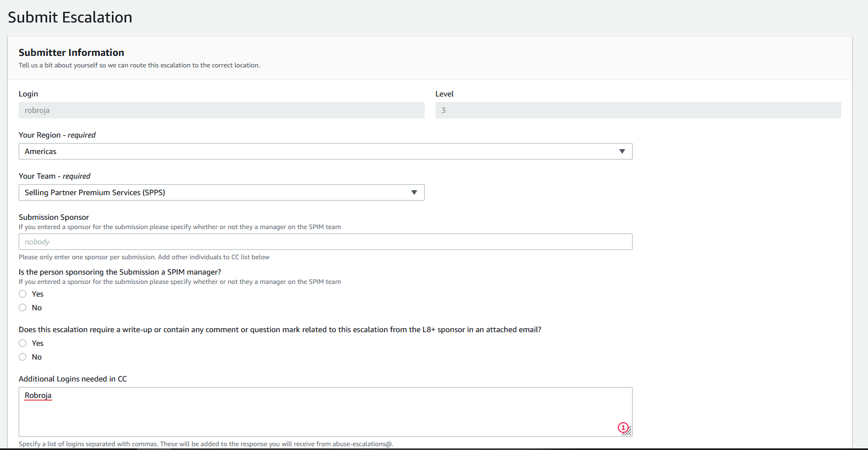868x450 pixels.
Task: Select No for SPIM manager sponsor question
Action: click(x=22, y=307)
